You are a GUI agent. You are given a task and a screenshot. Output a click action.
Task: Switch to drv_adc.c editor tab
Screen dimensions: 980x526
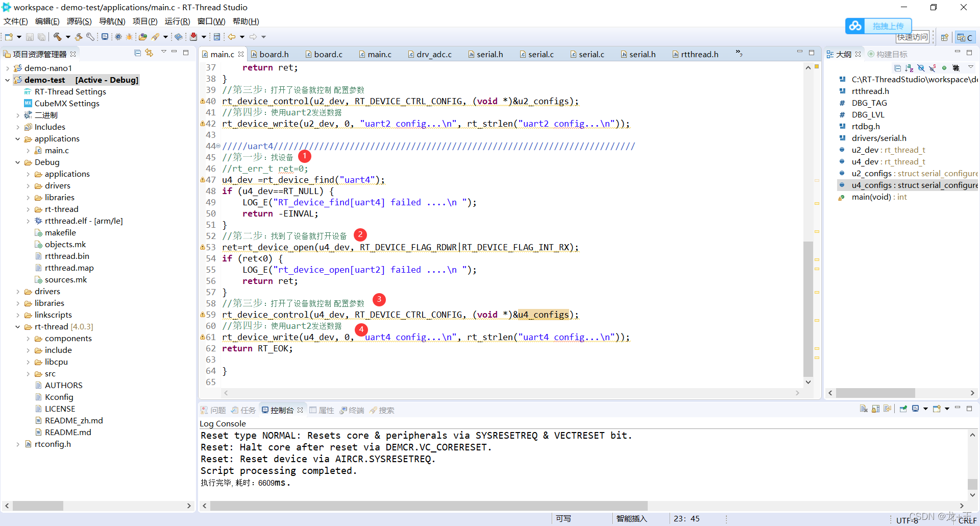pyautogui.click(x=430, y=54)
